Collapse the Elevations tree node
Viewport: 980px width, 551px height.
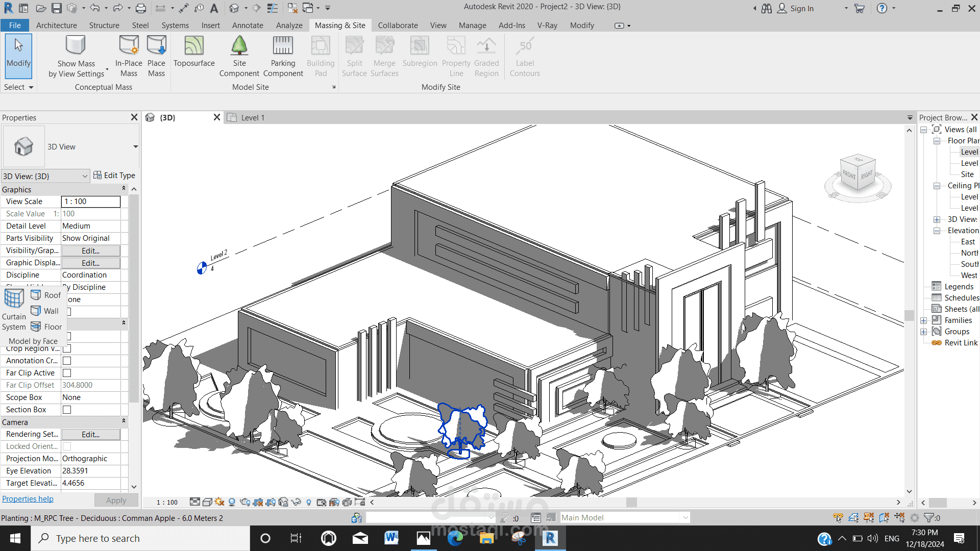click(937, 231)
